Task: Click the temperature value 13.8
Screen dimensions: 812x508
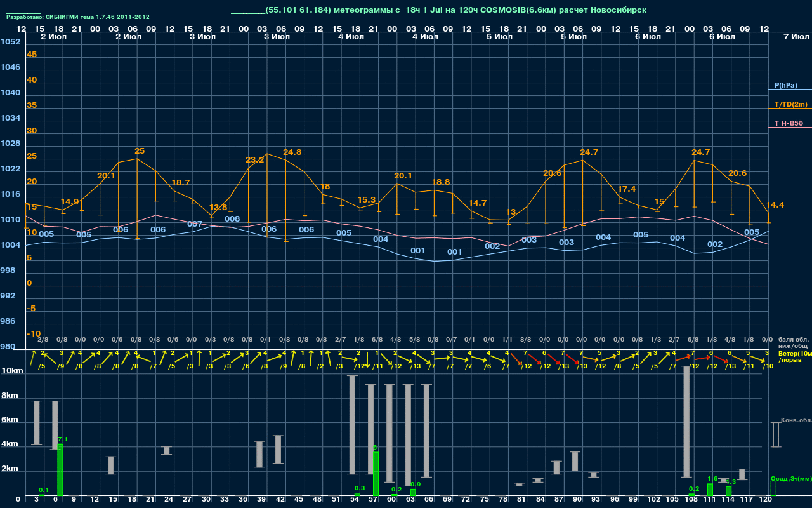Action: point(218,208)
